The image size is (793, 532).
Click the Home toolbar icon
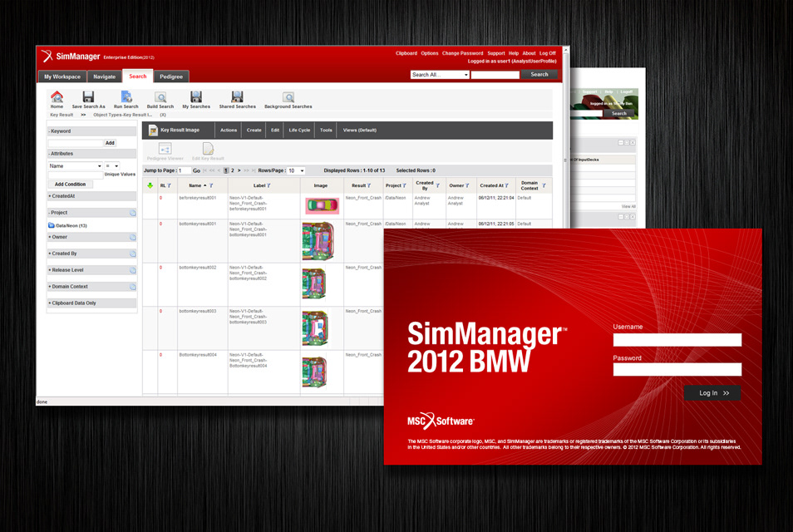coord(57,96)
